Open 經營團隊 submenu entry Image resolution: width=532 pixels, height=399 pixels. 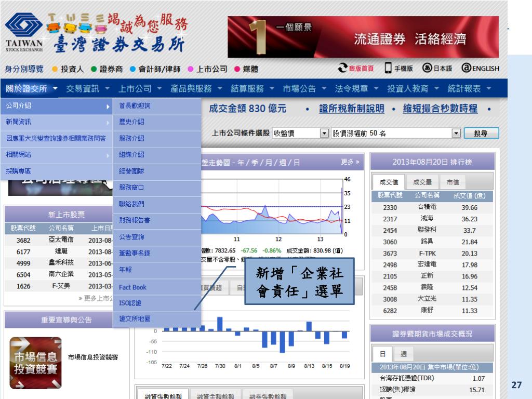tap(157, 171)
